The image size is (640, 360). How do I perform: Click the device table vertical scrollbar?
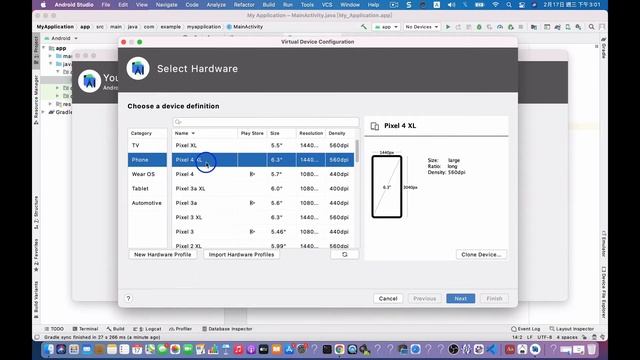coord(357,151)
